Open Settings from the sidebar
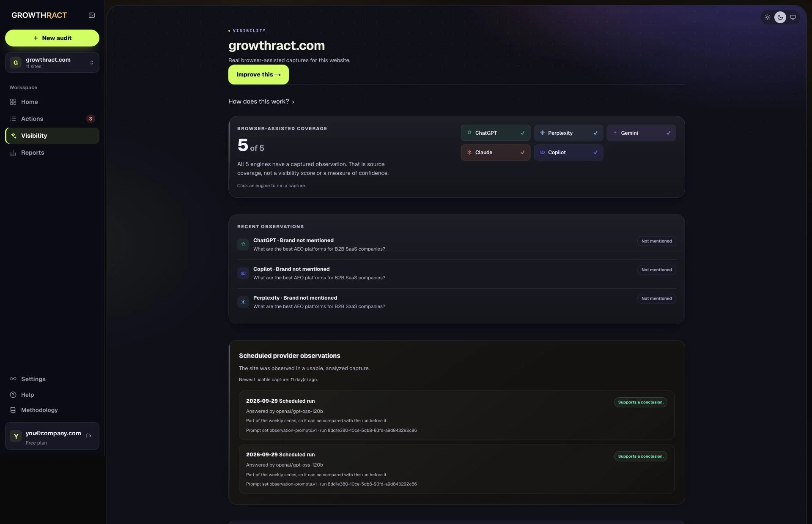Image resolution: width=812 pixels, height=524 pixels. click(52, 379)
